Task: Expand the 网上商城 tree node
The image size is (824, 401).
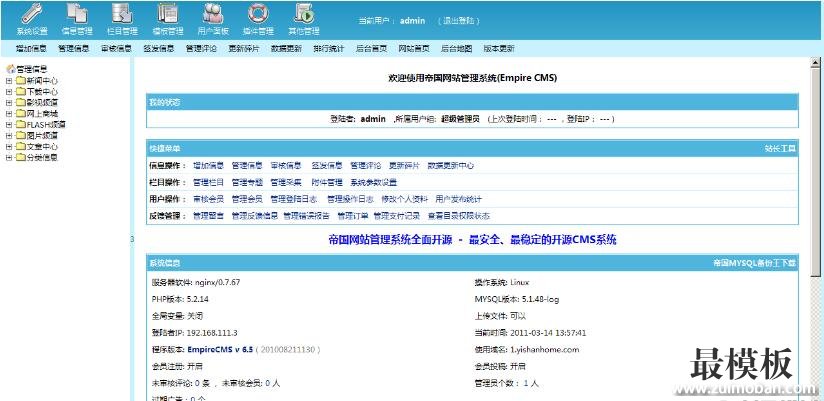Action: pyautogui.click(x=8, y=114)
